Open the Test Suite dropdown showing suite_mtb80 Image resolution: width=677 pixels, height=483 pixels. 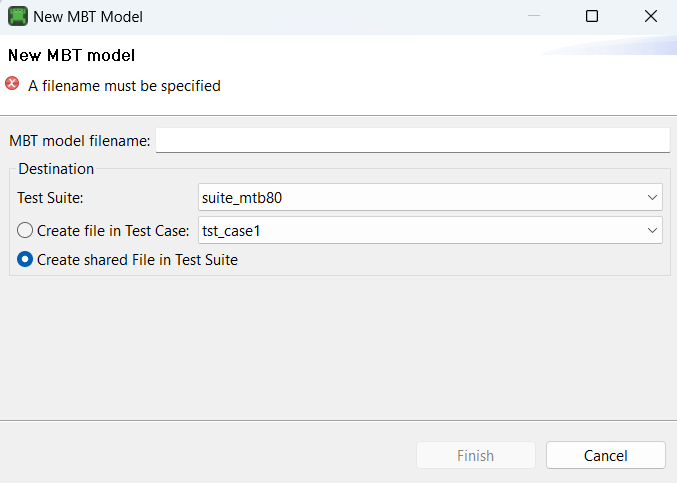pyautogui.click(x=430, y=197)
